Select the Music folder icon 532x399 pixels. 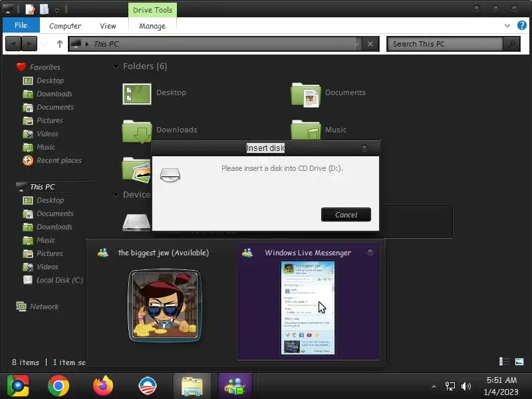(x=306, y=130)
